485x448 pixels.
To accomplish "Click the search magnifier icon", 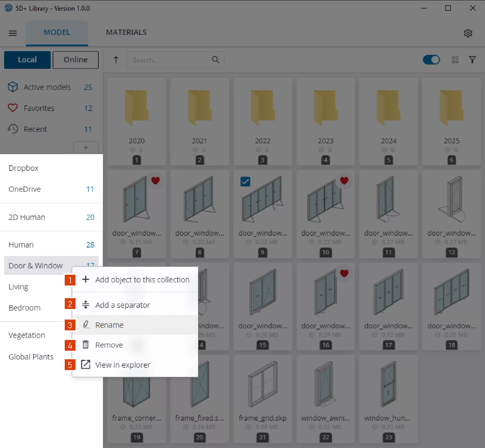I will coord(215,60).
